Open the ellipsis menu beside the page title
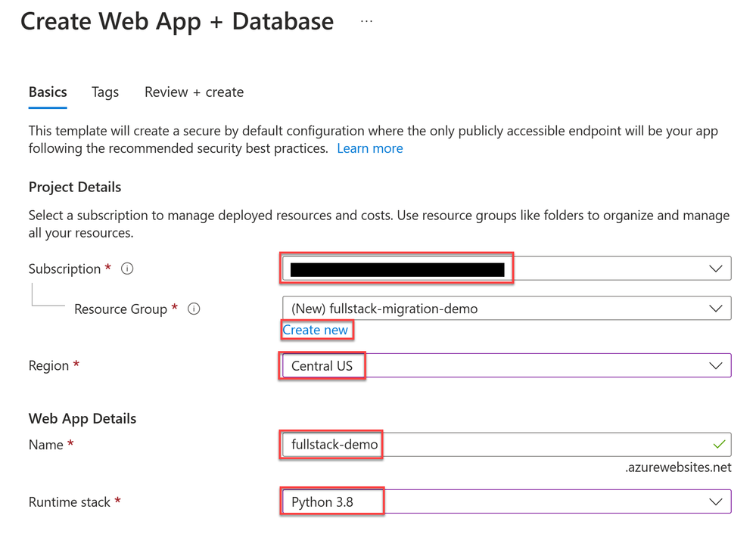This screenshot has width=756, height=534. pos(366,22)
